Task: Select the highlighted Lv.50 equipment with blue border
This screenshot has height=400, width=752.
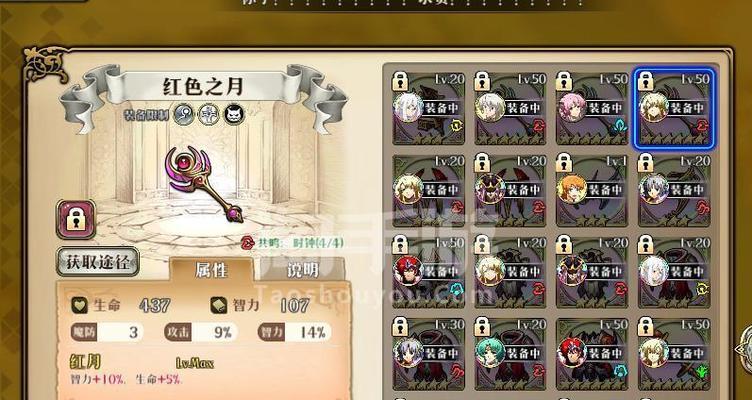Action: pos(674,108)
